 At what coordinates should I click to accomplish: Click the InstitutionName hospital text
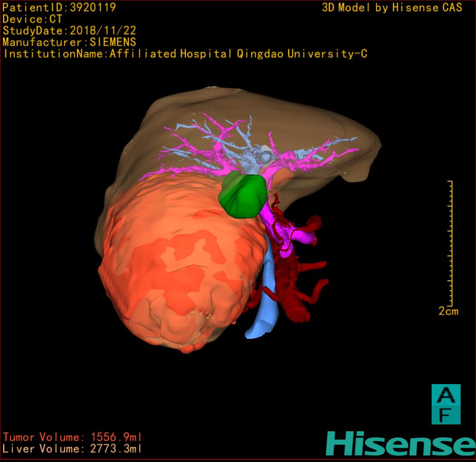(x=185, y=54)
